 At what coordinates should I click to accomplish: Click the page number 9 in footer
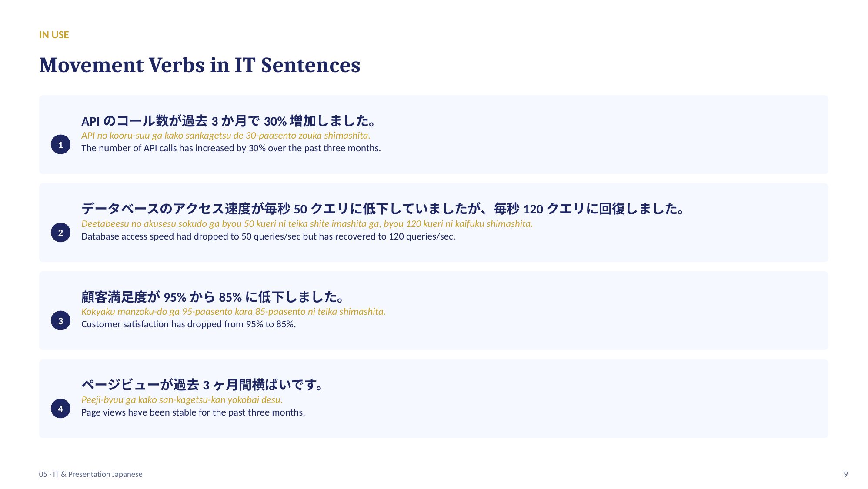(x=845, y=474)
